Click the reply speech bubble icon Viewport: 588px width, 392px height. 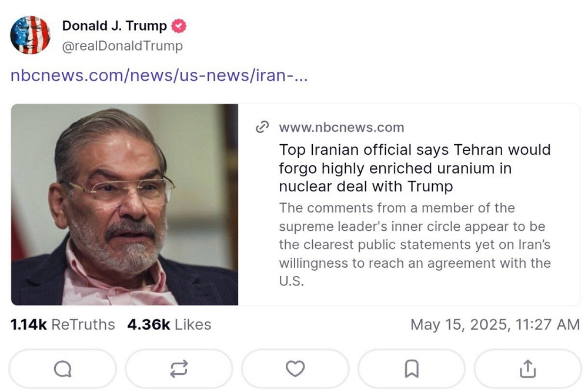coord(62,369)
